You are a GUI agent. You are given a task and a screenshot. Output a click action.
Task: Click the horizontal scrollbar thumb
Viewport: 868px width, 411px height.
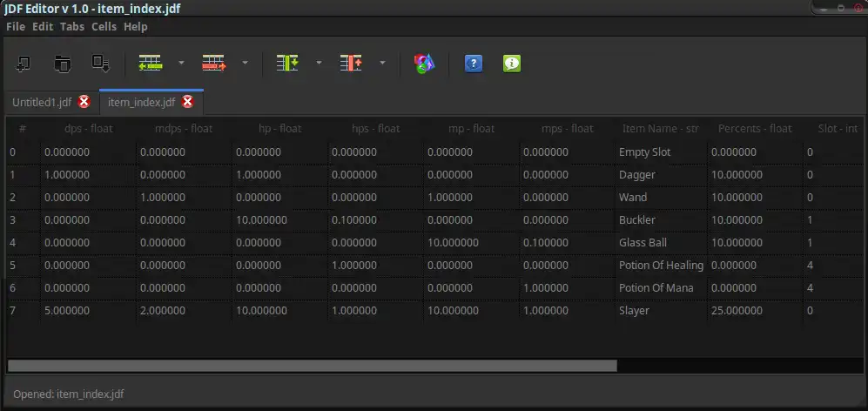pos(313,366)
